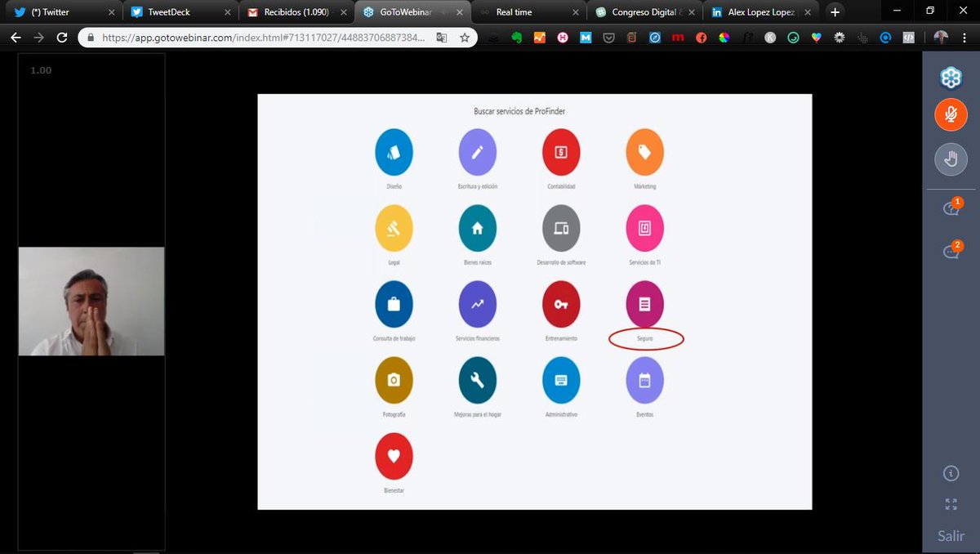Image resolution: width=980 pixels, height=554 pixels.
Task: Switch to the TweetDeck browser tab
Action: pyautogui.click(x=181, y=12)
